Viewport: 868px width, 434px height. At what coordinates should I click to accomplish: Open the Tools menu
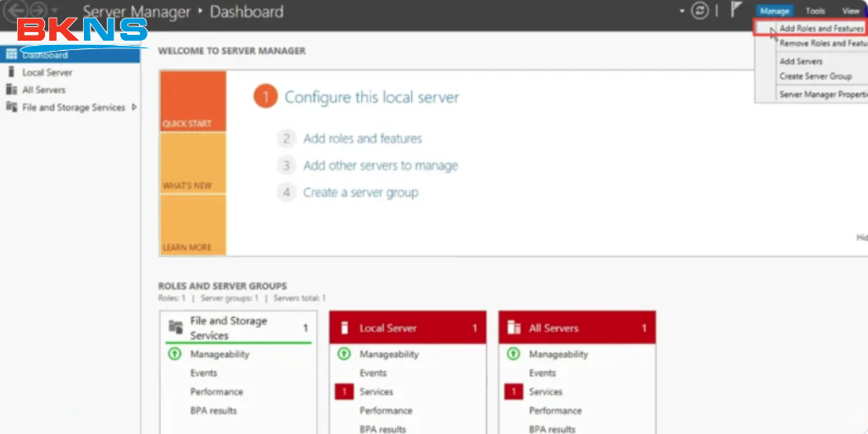coord(815,11)
